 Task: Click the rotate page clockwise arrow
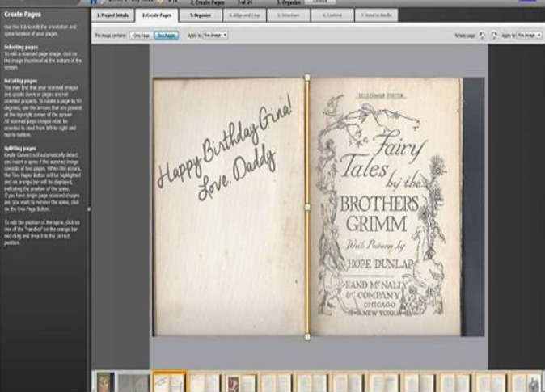495,36
